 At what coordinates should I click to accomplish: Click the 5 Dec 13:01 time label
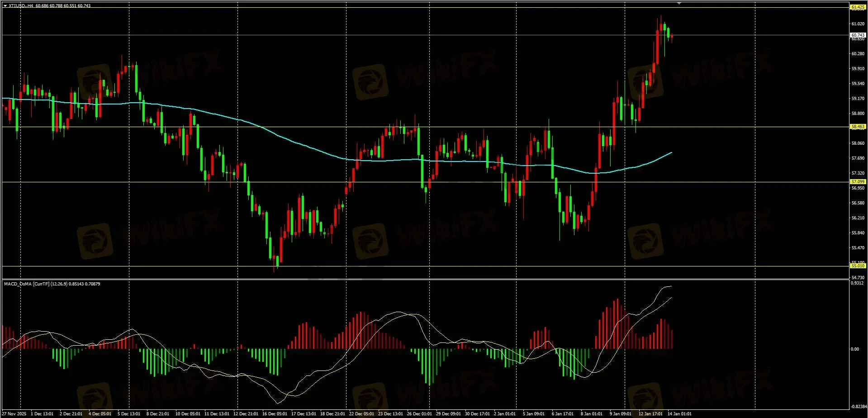[129, 414]
